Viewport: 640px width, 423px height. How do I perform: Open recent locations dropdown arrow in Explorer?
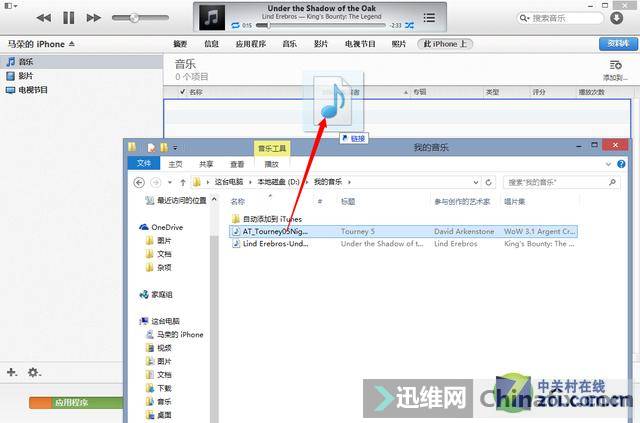pyautogui.click(x=170, y=182)
